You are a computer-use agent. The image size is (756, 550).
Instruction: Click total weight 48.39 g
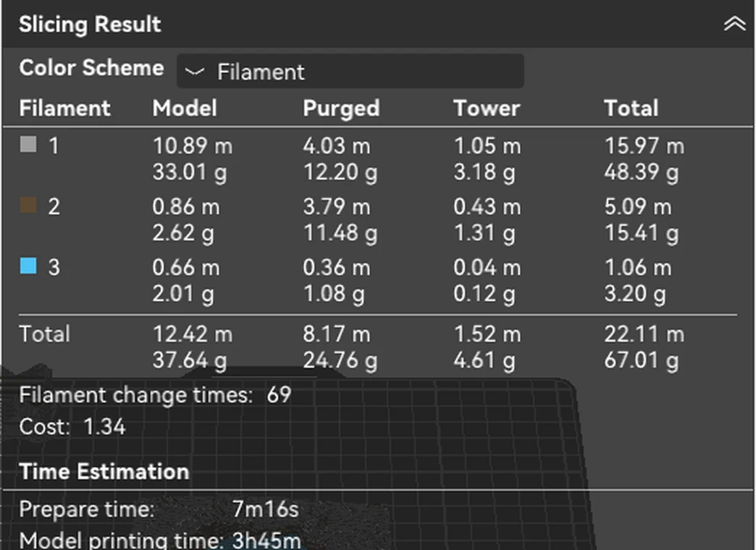(x=642, y=172)
